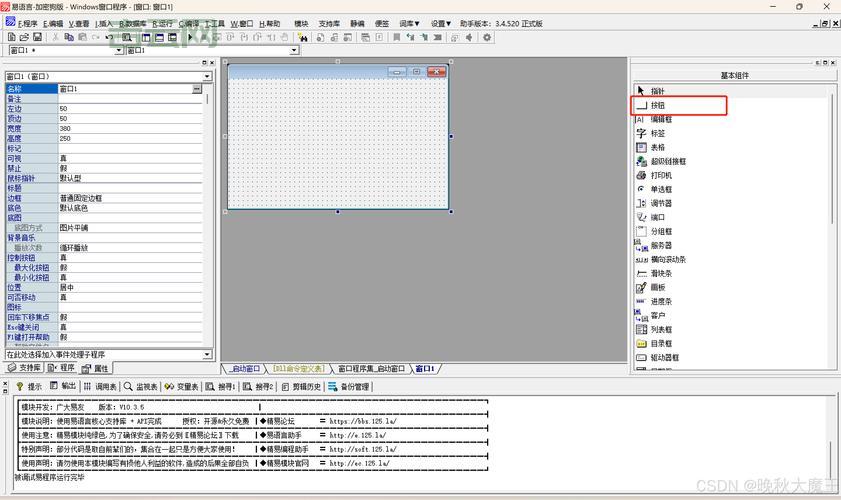Open the 词库 dropdown menu
This screenshot has width=841, height=500.
tap(410, 23)
